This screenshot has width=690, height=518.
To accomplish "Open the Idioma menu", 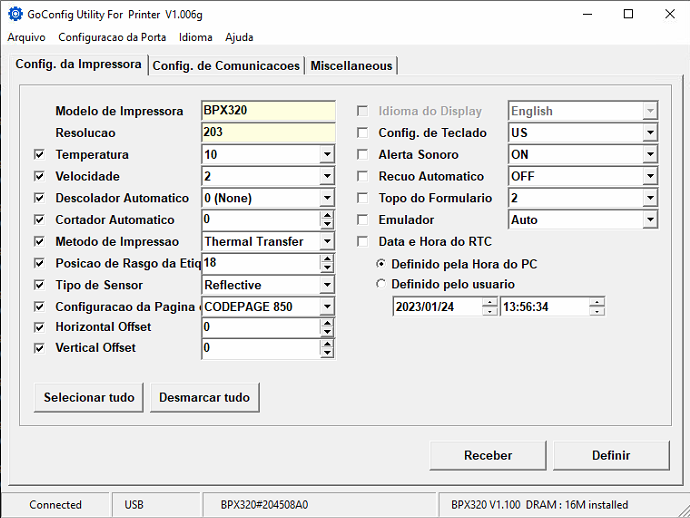I will pos(195,37).
